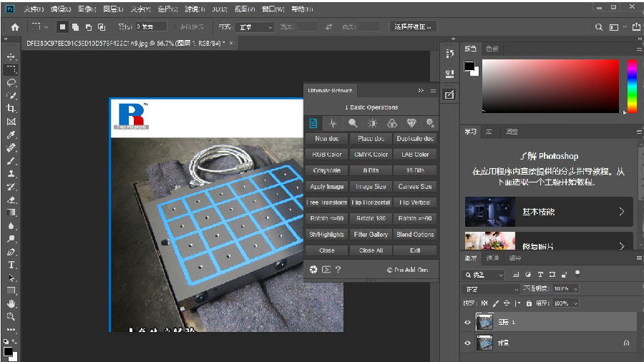The height and width of the screenshot is (362, 644).
Task: Toggle lock all padlock in Layers panel
Action: [x=529, y=303]
